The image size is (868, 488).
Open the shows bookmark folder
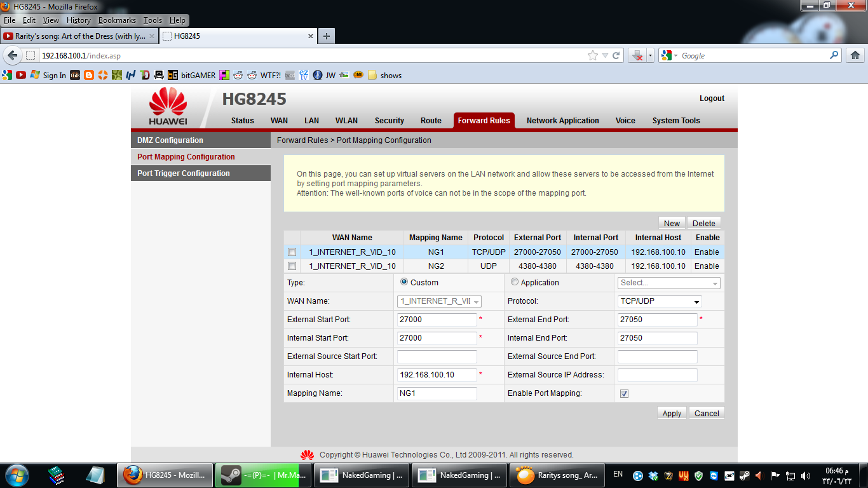click(384, 75)
